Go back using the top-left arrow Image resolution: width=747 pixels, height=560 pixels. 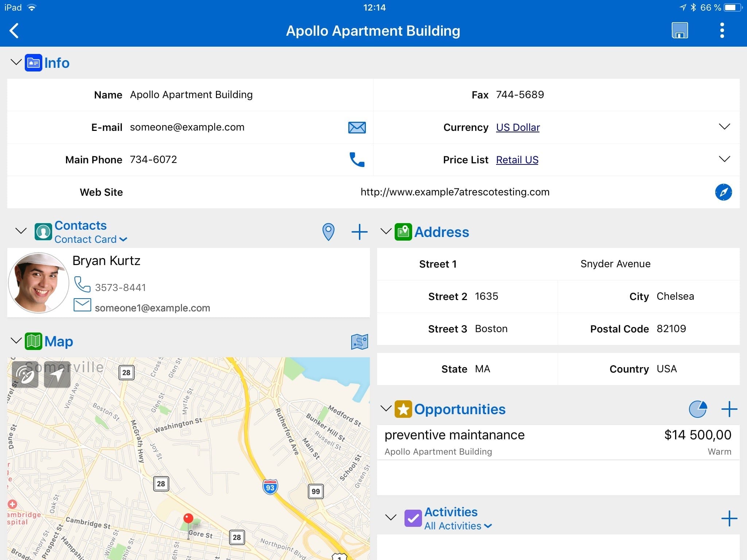[x=14, y=31]
